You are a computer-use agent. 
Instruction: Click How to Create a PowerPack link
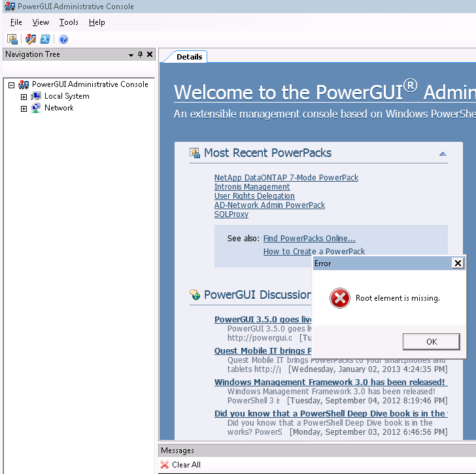(x=314, y=251)
